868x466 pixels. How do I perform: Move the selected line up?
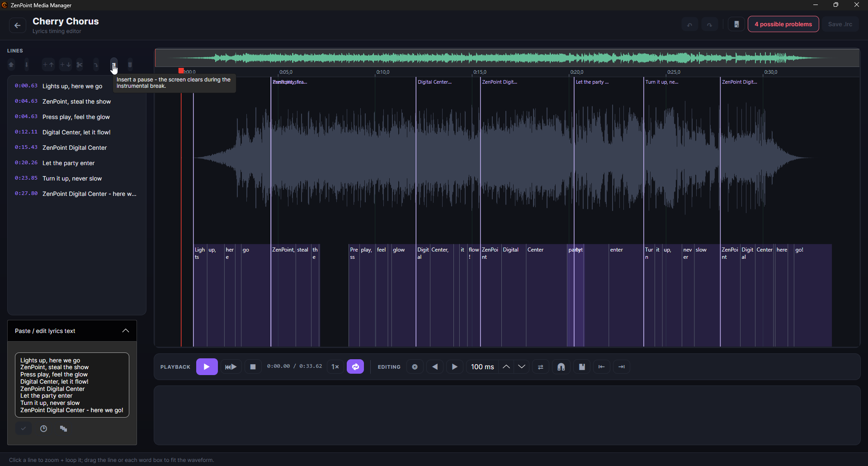pos(11,65)
